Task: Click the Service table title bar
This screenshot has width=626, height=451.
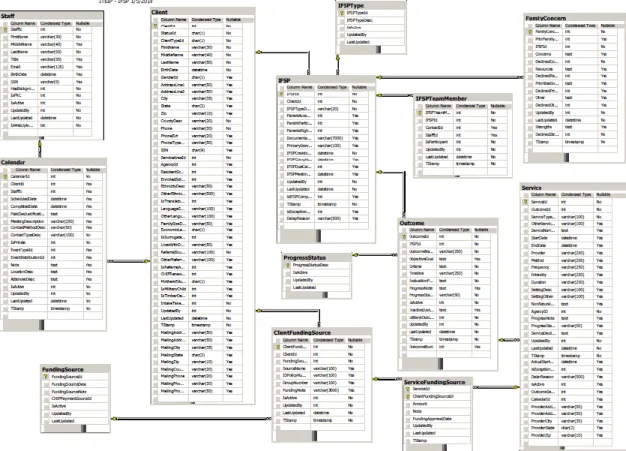Action: tap(573, 188)
